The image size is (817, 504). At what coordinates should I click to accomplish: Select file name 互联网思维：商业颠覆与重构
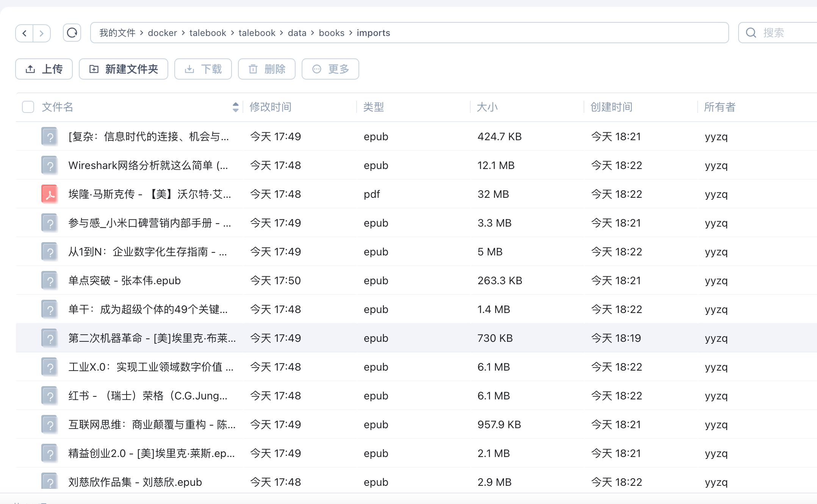tap(152, 424)
